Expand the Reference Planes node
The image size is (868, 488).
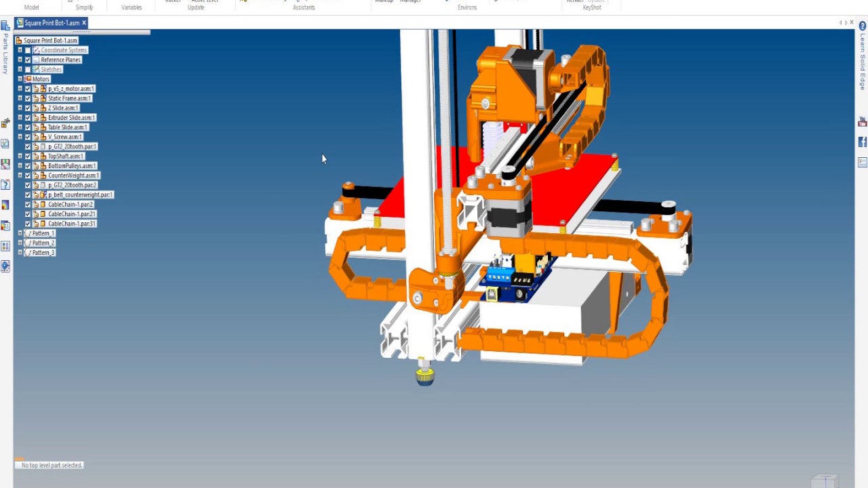tap(20, 60)
